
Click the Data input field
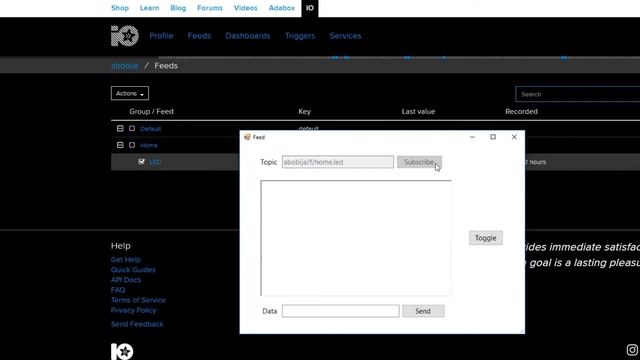(340, 311)
